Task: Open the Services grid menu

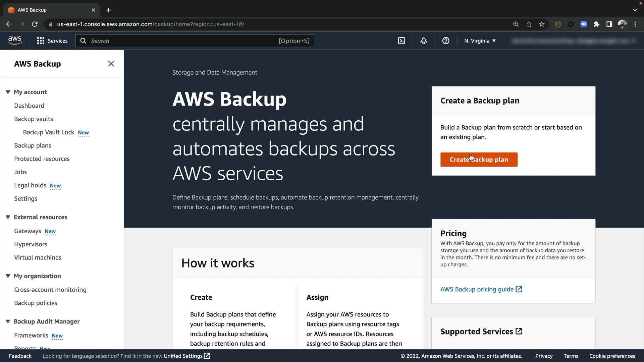Action: coord(52,41)
